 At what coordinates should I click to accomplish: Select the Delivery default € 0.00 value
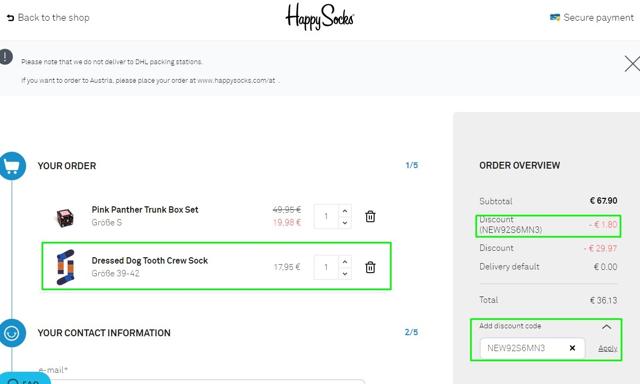click(x=605, y=267)
